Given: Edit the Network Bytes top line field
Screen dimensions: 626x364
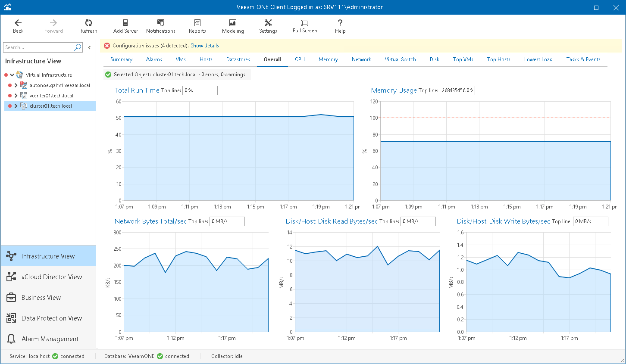Looking at the screenshot, I should pyautogui.click(x=227, y=221).
